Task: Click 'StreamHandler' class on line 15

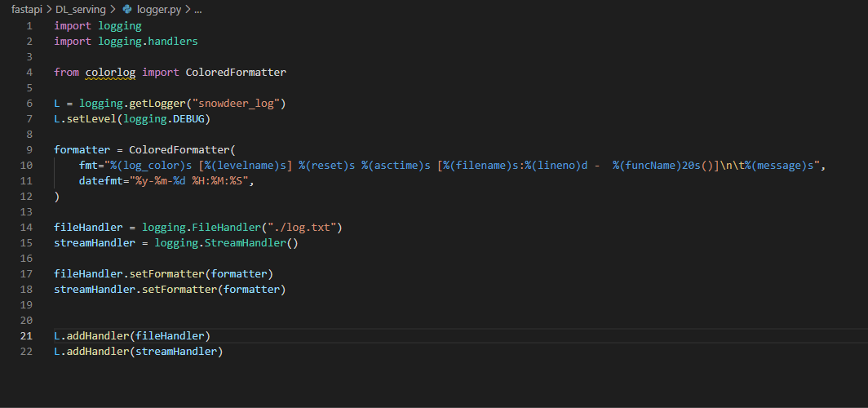Action: [246, 242]
